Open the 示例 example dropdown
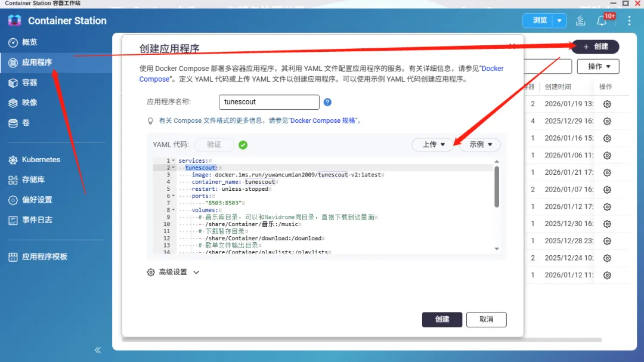This screenshot has width=644, height=362. 480,145
